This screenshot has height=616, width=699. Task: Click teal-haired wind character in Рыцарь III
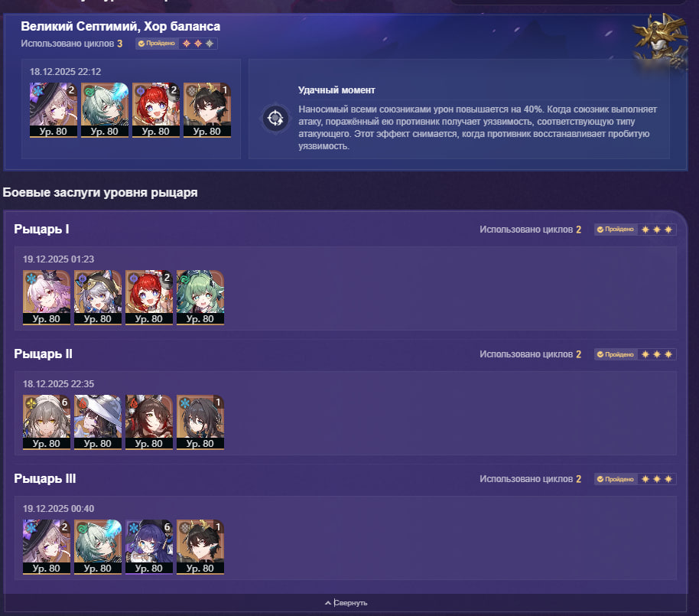coord(98,547)
